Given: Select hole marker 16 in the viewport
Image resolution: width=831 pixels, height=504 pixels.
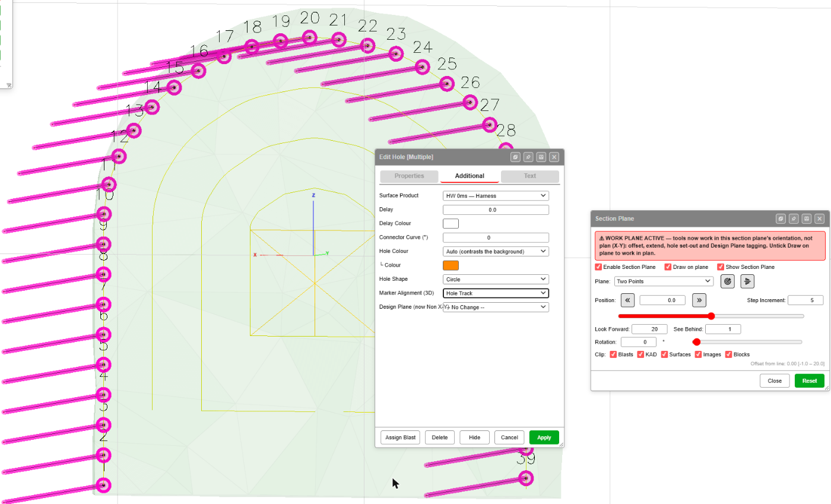Looking at the screenshot, I should click(x=198, y=71).
